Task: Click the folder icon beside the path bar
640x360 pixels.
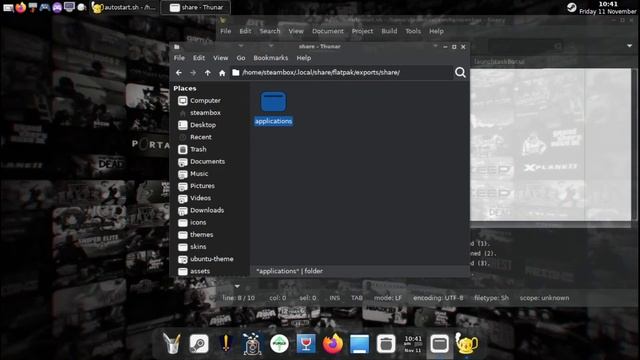Action: [236, 73]
